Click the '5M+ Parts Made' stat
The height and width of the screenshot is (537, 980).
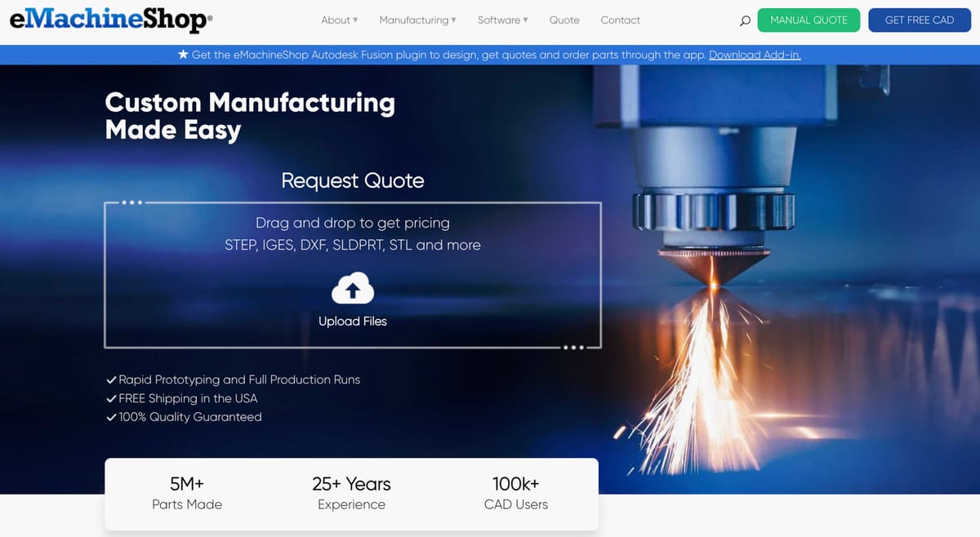click(187, 494)
